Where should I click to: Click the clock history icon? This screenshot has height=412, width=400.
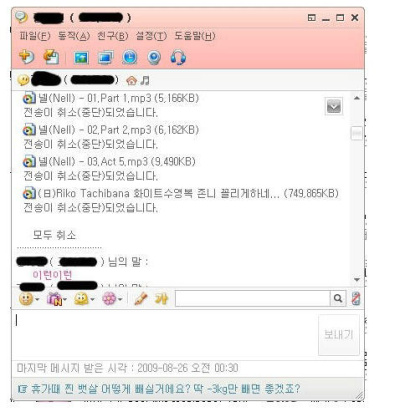coord(130,57)
